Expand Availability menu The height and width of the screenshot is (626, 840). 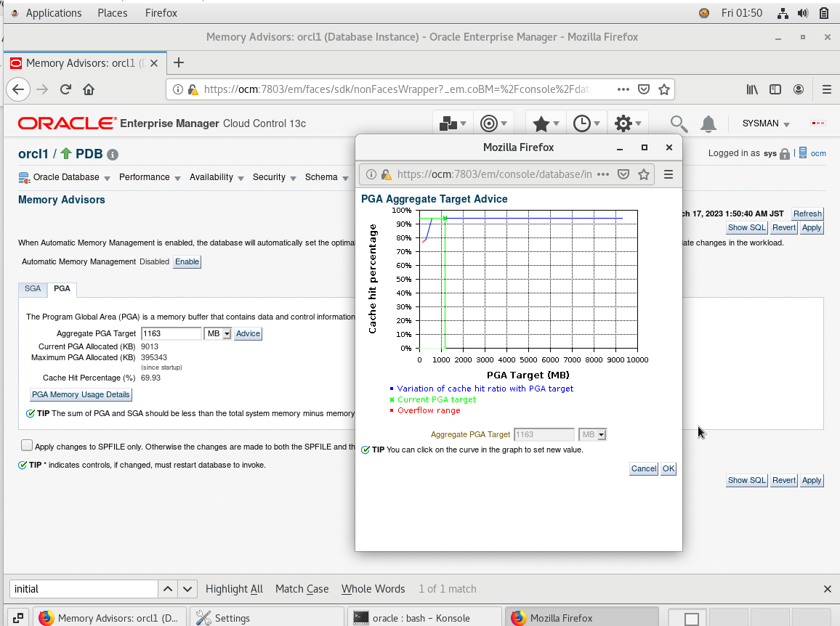click(x=217, y=177)
